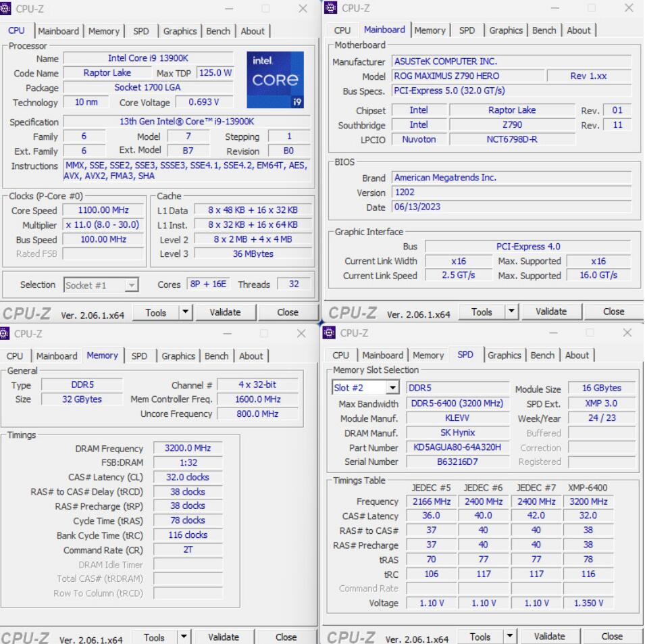Open the Tools dropdown arrow in the SPD window
This screenshot has width=645, height=644.
coord(510,636)
